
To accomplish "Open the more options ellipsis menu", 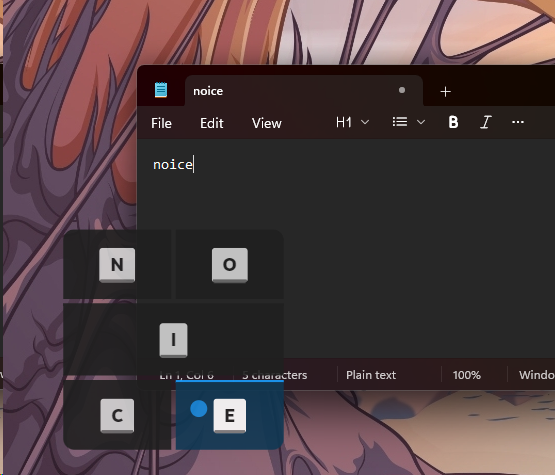I will pyautogui.click(x=518, y=122).
